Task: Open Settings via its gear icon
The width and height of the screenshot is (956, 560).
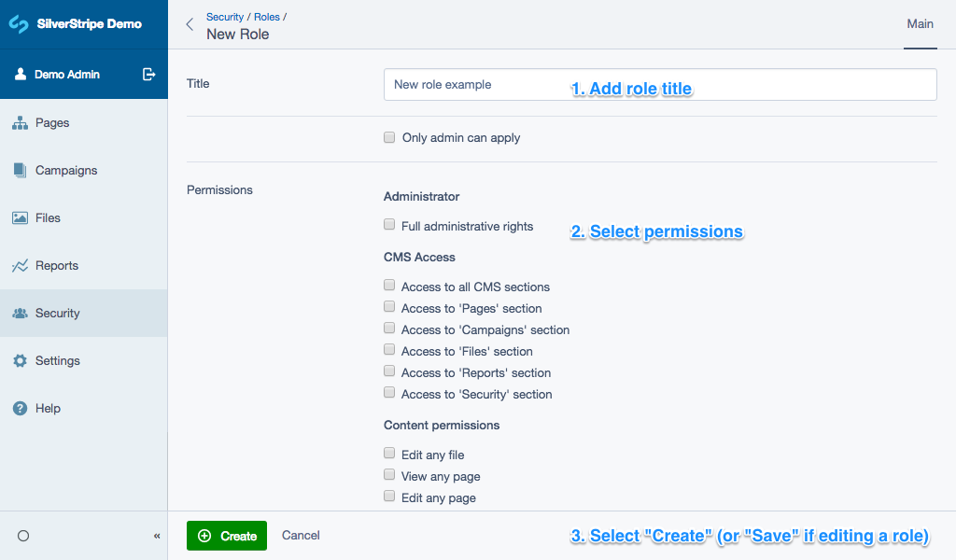Action: pos(20,361)
